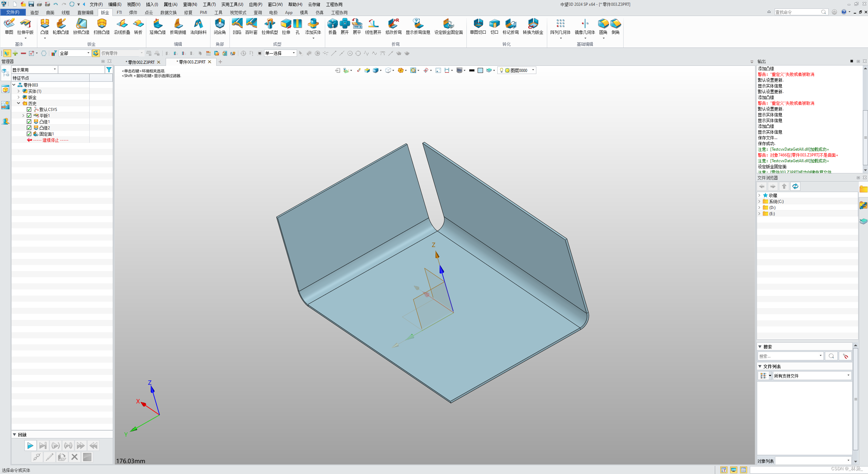Expand the 实体(1) tree node
The height and width of the screenshot is (474, 868).
(19, 91)
